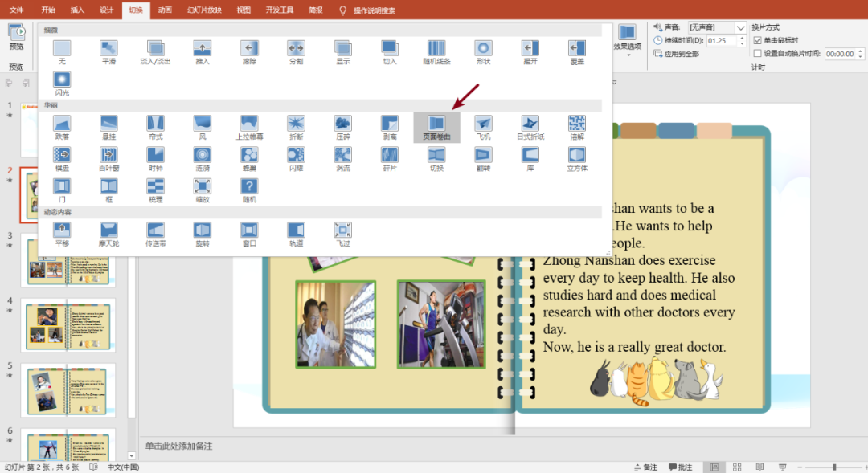Click 应用到全部 apply to all button
This screenshot has height=473, width=868.
click(x=677, y=54)
